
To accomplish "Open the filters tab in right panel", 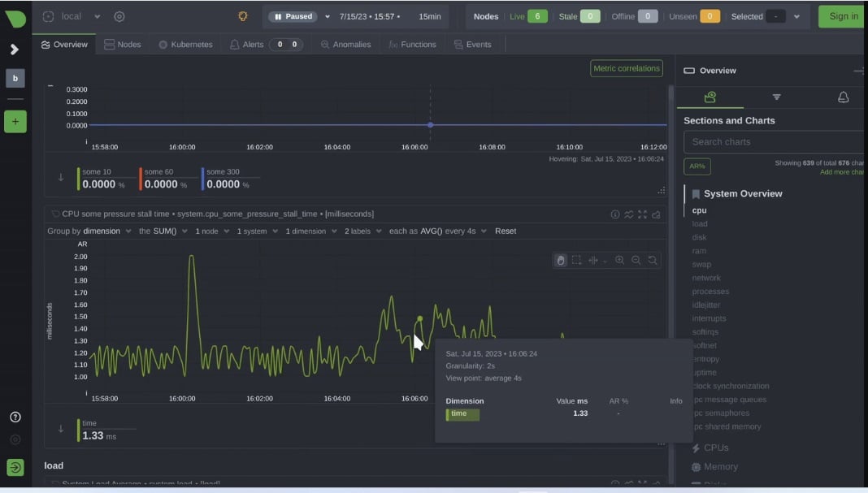I will (x=777, y=97).
